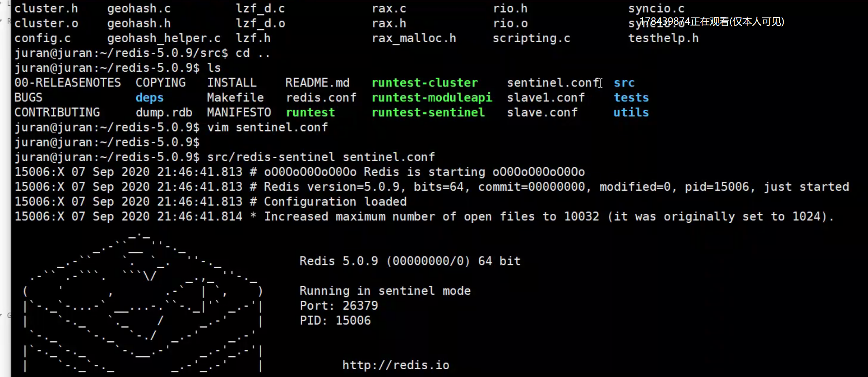
Task: Select rax_malloc.h in the listing
Action: click(x=414, y=39)
